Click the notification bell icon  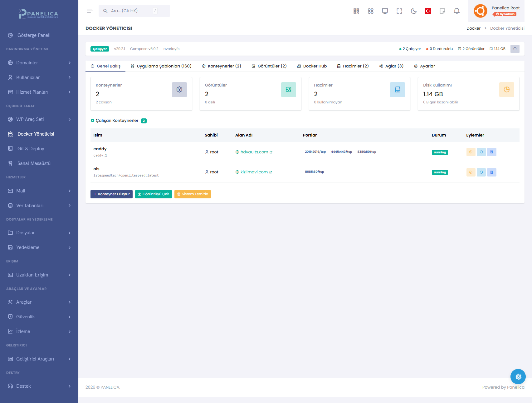pos(456,11)
